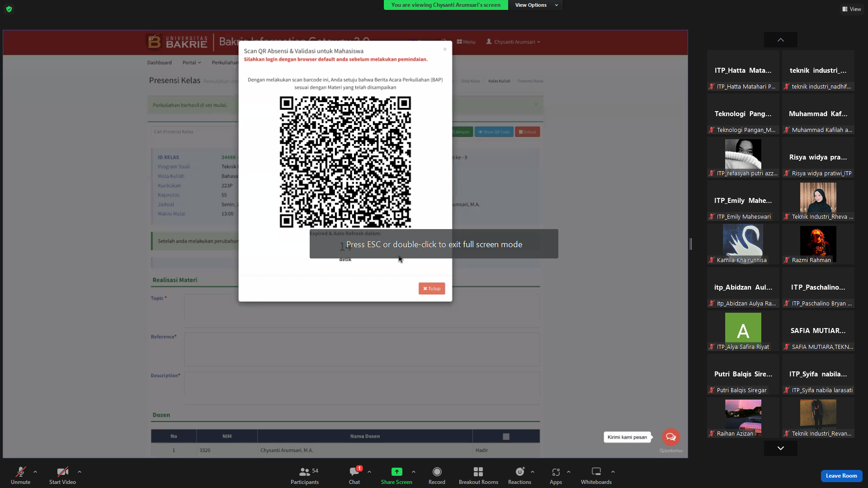Expand video options arrow next to Start Video
The image size is (868, 488).
[x=80, y=472]
